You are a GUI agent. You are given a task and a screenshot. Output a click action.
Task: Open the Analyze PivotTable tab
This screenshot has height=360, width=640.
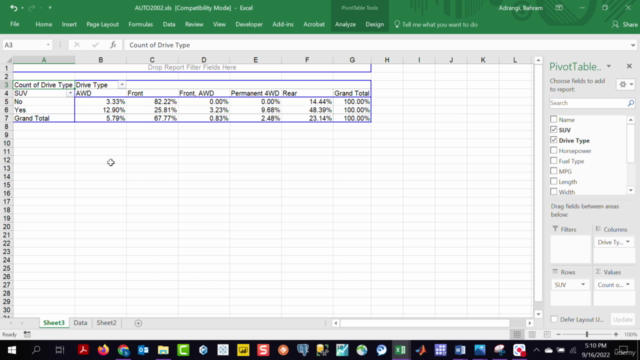point(345,24)
